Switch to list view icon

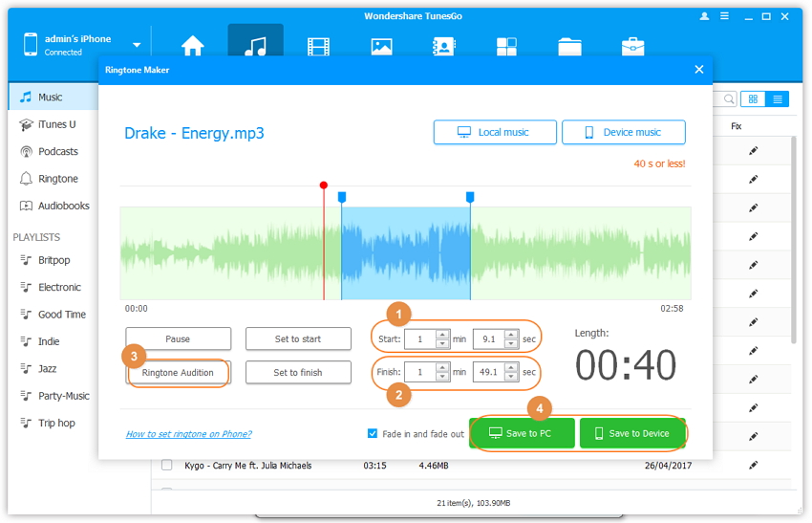pyautogui.click(x=778, y=99)
